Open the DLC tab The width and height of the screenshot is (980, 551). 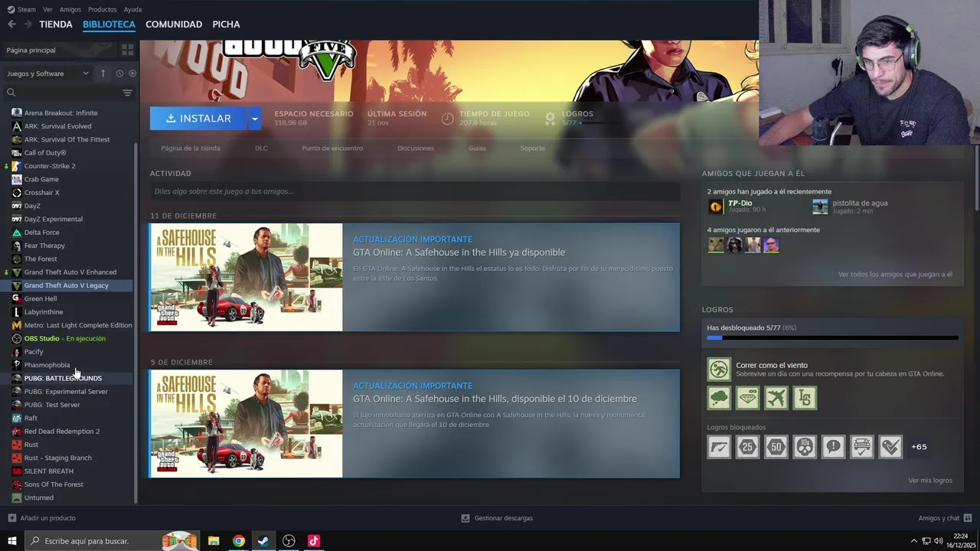coord(261,148)
